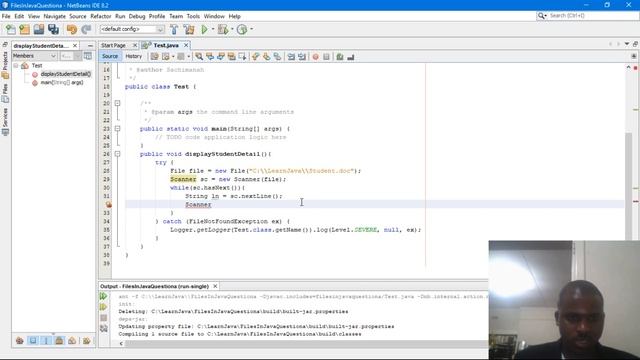
Task: Click the Uncomment icon in editor toolbar
Action: [351, 57]
